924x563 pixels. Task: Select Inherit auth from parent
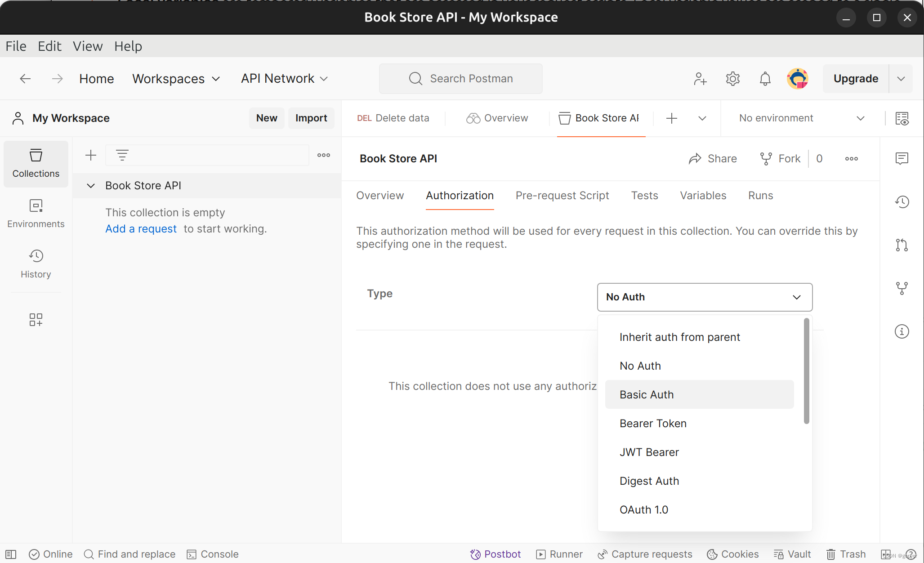click(x=699, y=337)
